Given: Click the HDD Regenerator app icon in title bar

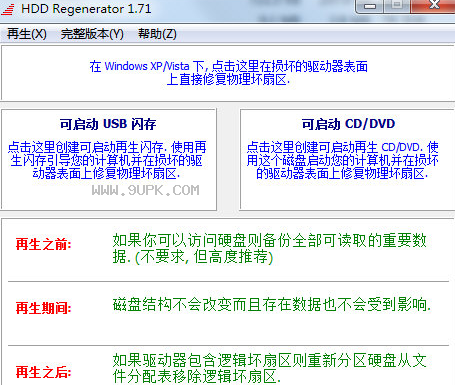Looking at the screenshot, I should tap(7, 9).
